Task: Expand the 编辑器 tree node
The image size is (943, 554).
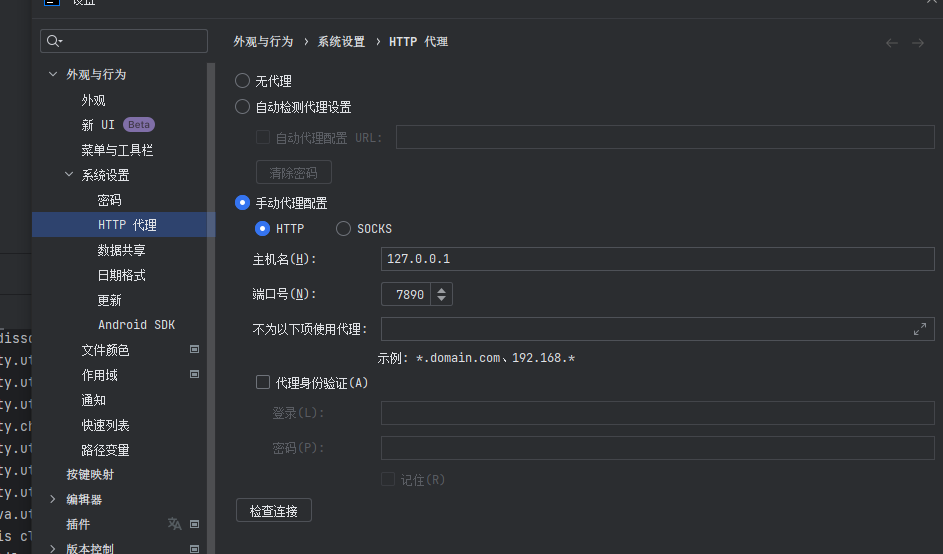Action: (53, 499)
